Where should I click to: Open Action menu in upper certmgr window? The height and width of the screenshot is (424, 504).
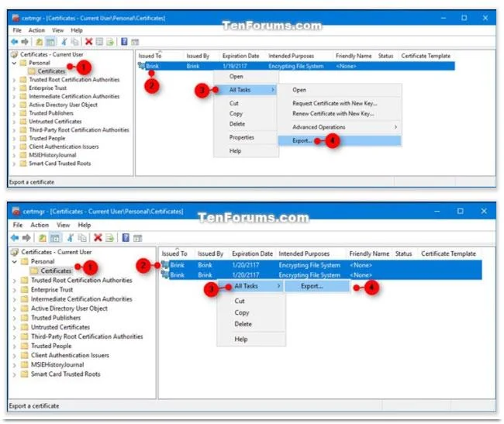click(x=36, y=30)
